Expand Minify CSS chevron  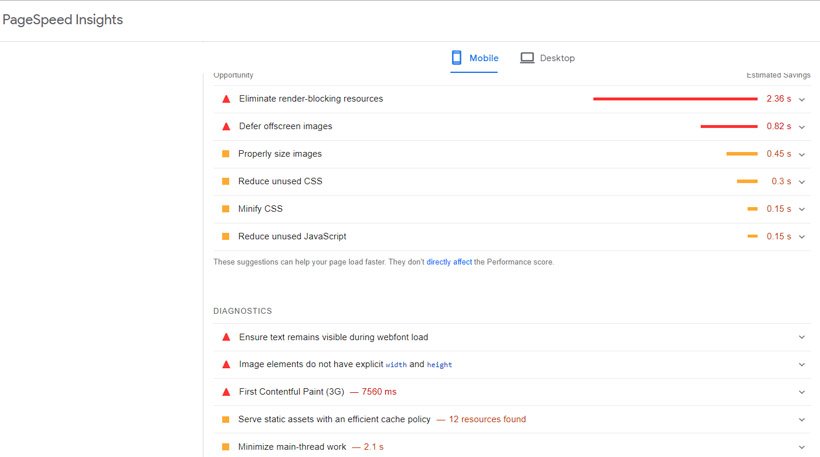click(x=802, y=209)
